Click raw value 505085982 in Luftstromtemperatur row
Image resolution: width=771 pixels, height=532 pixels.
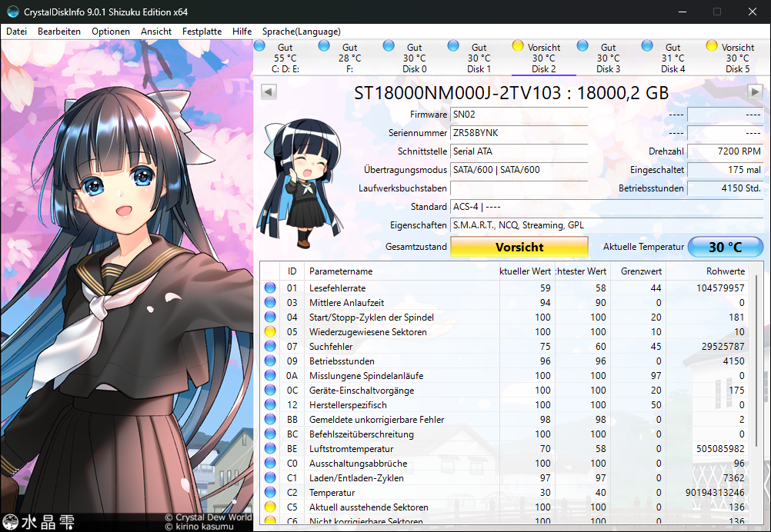[x=720, y=448]
